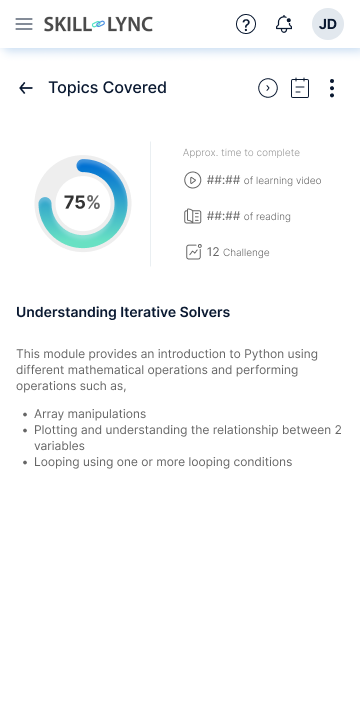Select the 12 Challenge label
The height and width of the screenshot is (720, 360).
tap(238, 252)
